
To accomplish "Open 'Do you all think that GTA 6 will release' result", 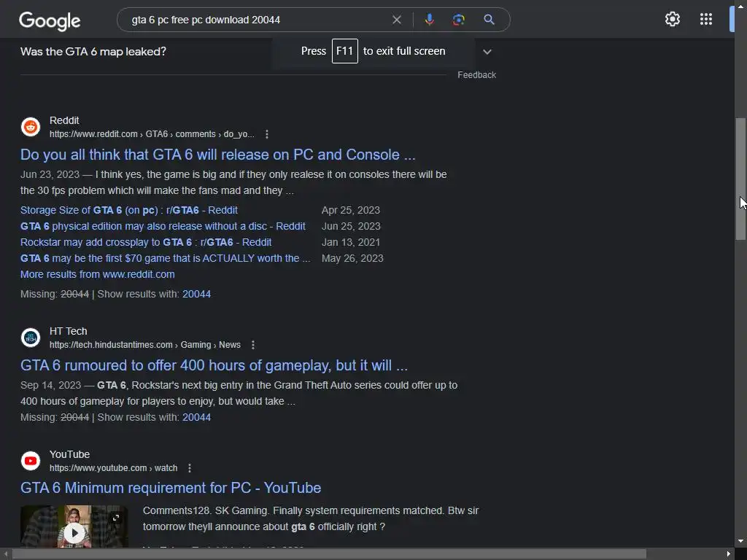I will (217, 155).
